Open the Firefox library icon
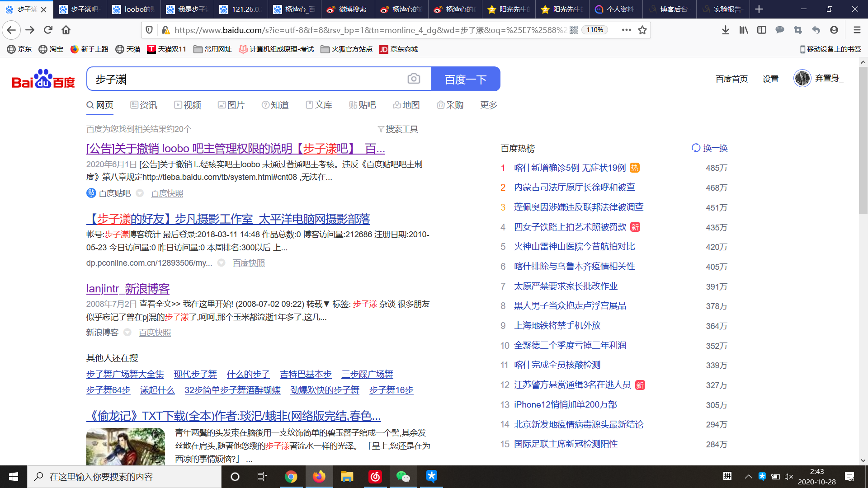Image resolution: width=868 pixels, height=488 pixels. click(x=744, y=30)
